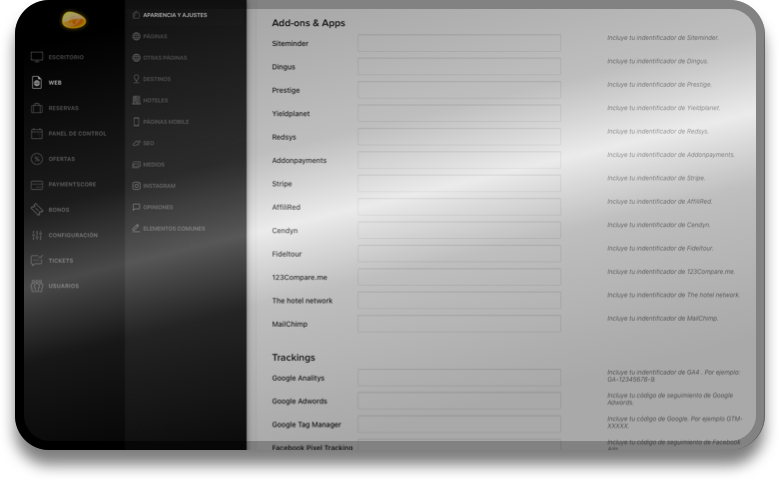Open the Instagram submenu label
Viewport: 779px width, 480px height.
pyautogui.click(x=159, y=186)
